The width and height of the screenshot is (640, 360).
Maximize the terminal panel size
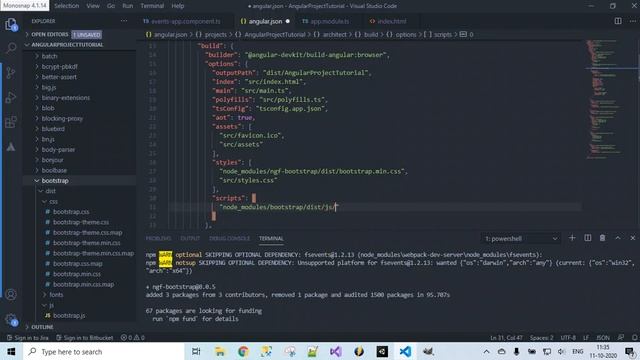[x=618, y=238]
